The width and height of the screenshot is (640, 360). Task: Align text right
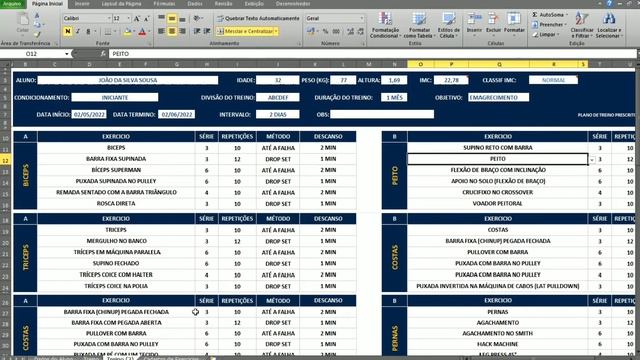tap(182, 31)
